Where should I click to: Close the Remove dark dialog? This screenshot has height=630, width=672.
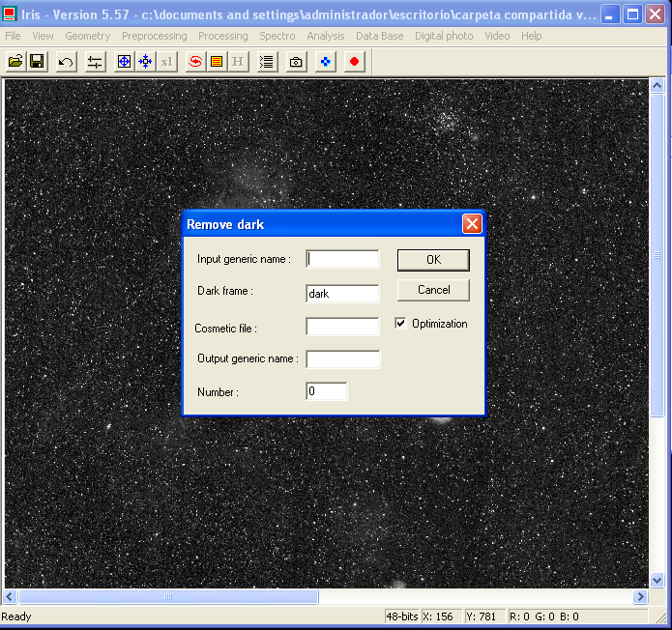472,223
